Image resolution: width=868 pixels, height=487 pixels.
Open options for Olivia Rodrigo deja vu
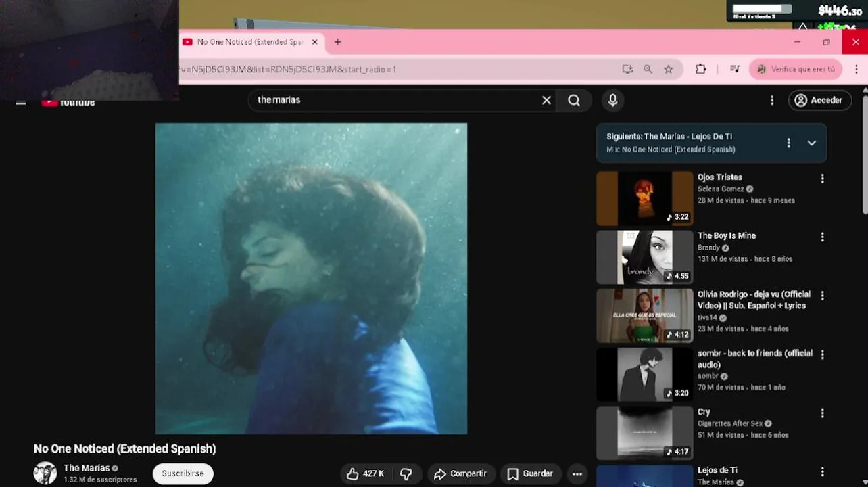click(822, 296)
